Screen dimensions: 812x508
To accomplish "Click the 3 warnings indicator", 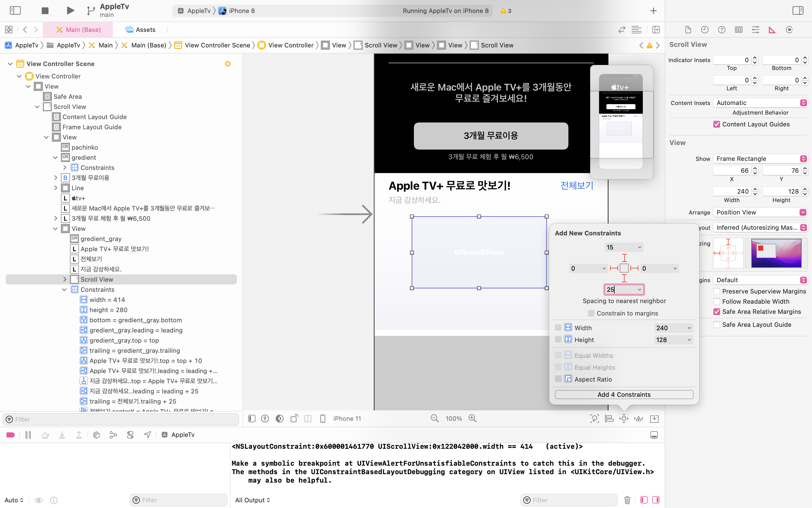I will (x=506, y=11).
